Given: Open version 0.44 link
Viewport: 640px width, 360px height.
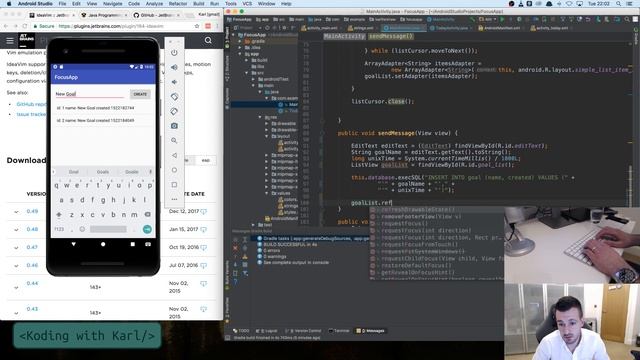Looking at the screenshot, I should click(x=32, y=283).
